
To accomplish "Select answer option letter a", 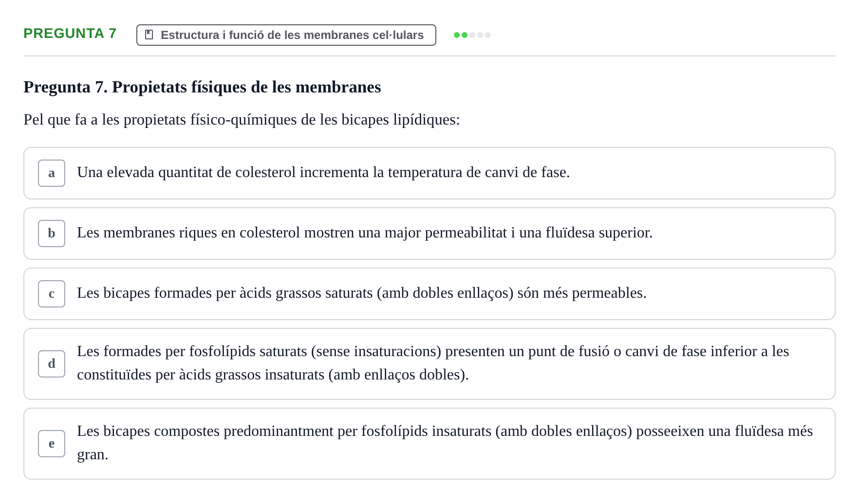I will (52, 173).
